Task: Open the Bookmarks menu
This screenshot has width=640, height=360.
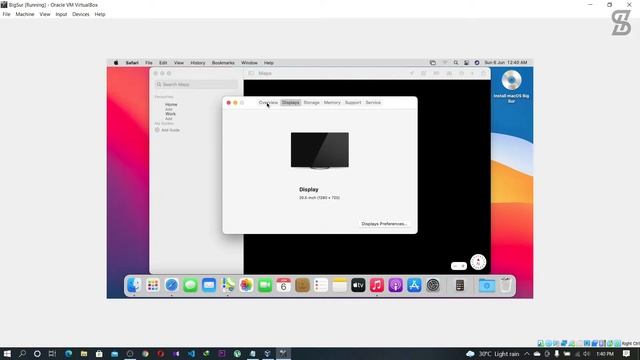Action: pyautogui.click(x=223, y=63)
